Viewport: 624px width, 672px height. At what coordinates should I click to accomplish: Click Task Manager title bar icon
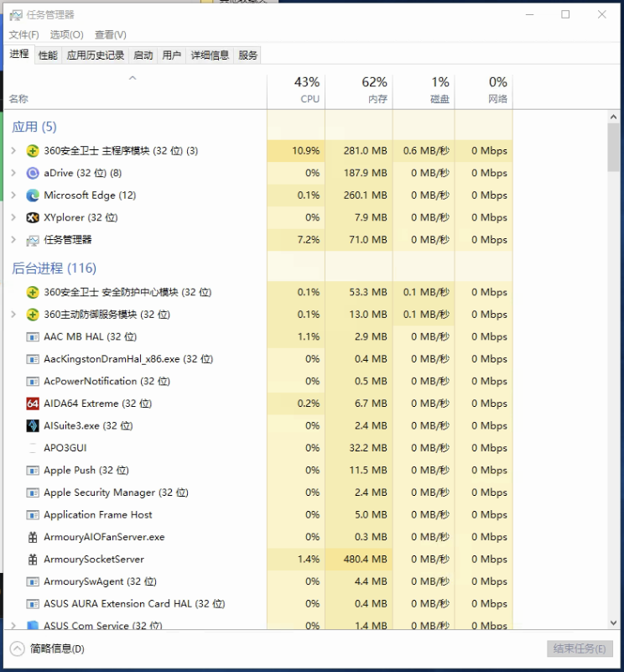(16, 15)
